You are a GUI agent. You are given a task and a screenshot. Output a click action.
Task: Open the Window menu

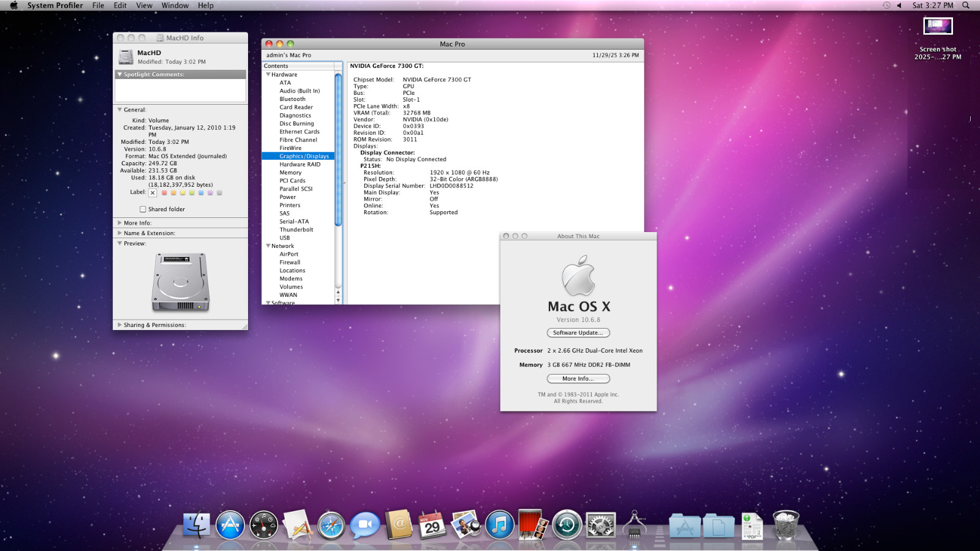pyautogui.click(x=175, y=6)
